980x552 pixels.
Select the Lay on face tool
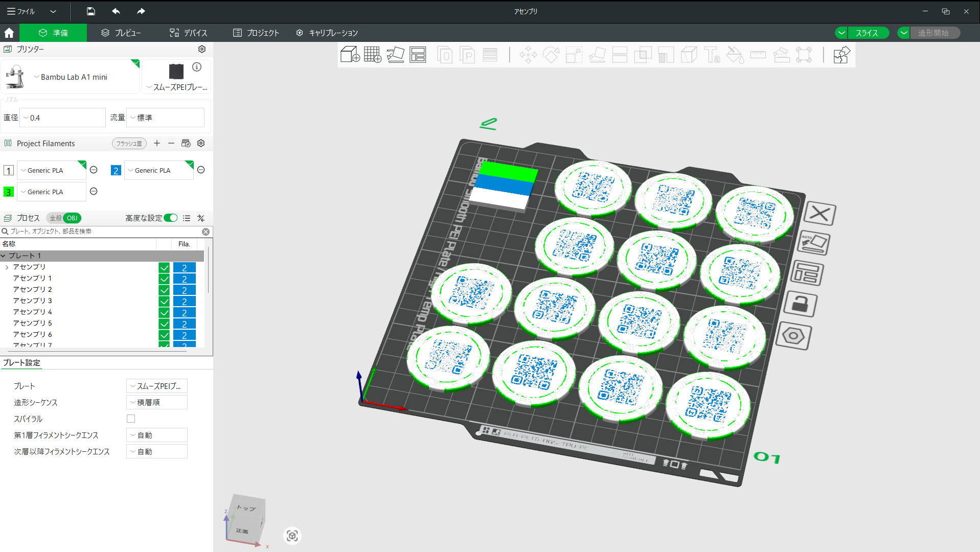[597, 55]
